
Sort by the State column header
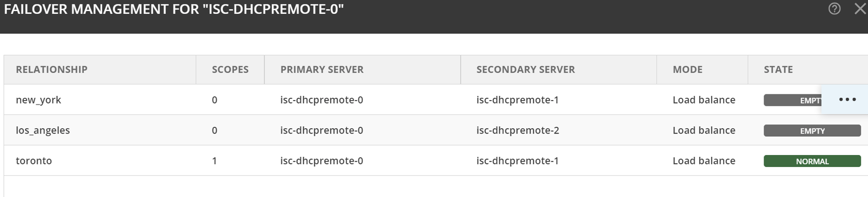(x=778, y=70)
